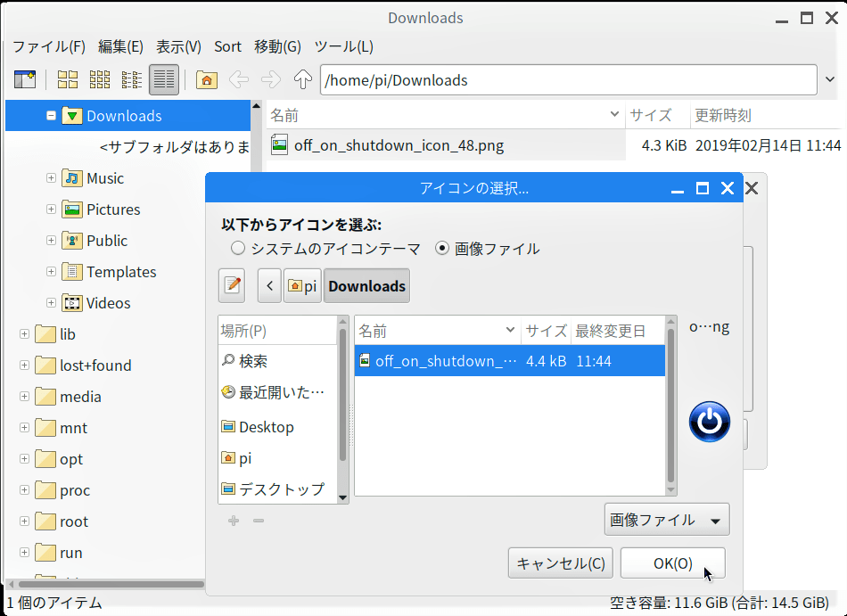Open the ツール(L) menu
Image resolution: width=847 pixels, height=616 pixels.
click(343, 46)
